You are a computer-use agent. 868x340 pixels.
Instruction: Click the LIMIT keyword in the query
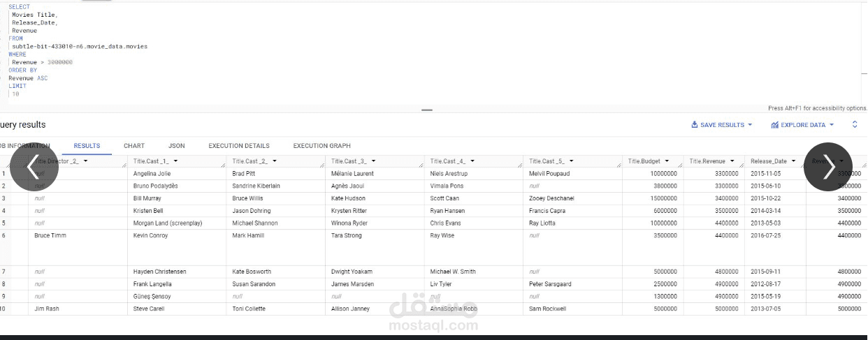[17, 86]
